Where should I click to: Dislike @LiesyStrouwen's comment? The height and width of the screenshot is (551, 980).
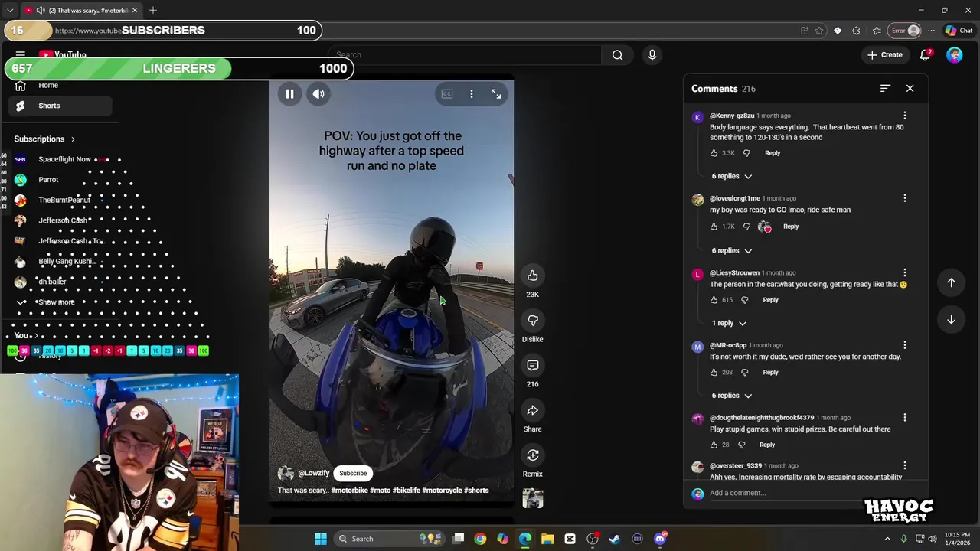click(x=744, y=300)
